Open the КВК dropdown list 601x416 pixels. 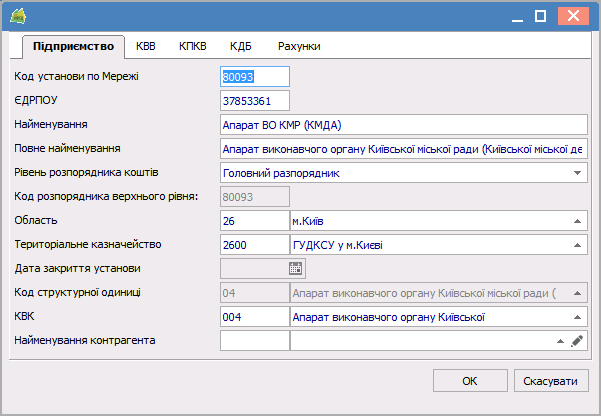tap(577, 317)
